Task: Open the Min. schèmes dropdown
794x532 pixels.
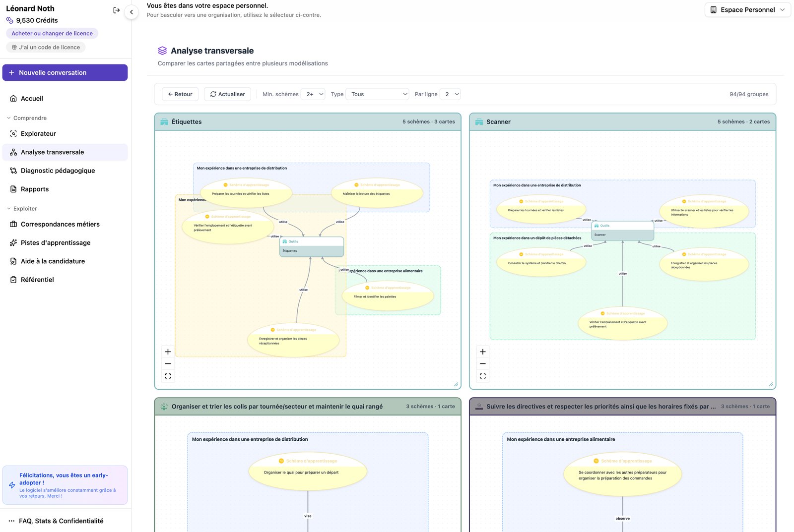Action: [x=313, y=94]
